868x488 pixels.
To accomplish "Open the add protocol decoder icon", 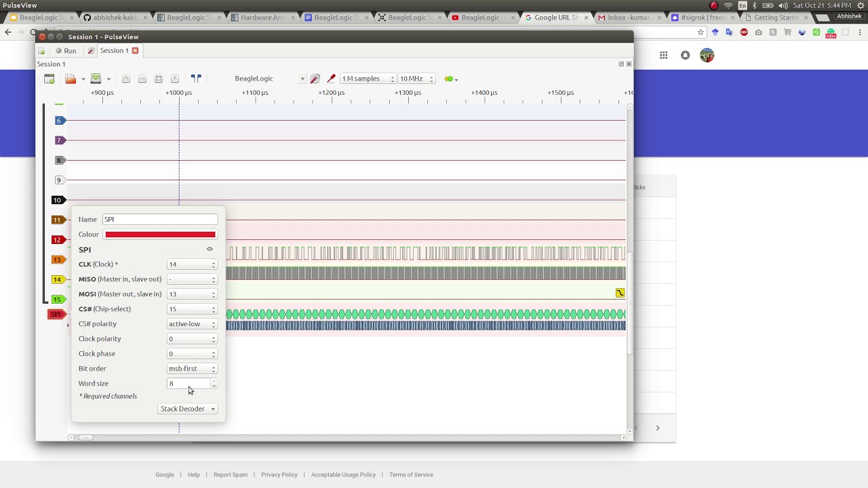I will pos(450,79).
